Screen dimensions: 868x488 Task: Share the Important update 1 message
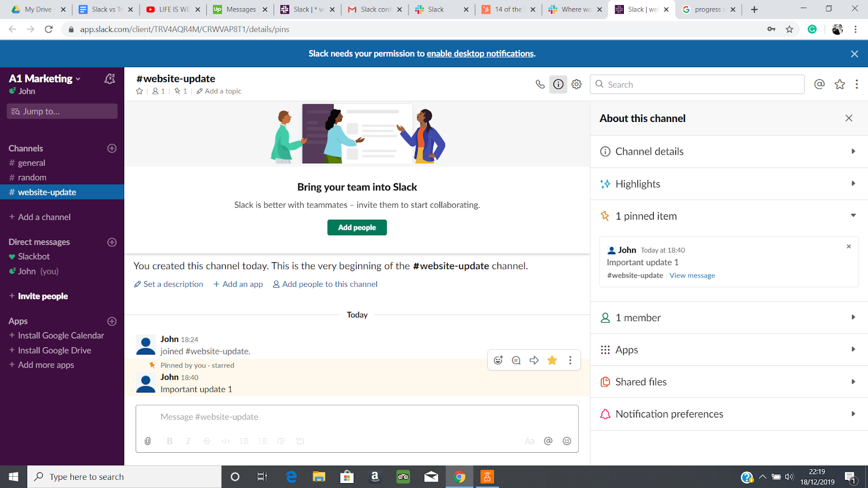tap(534, 360)
